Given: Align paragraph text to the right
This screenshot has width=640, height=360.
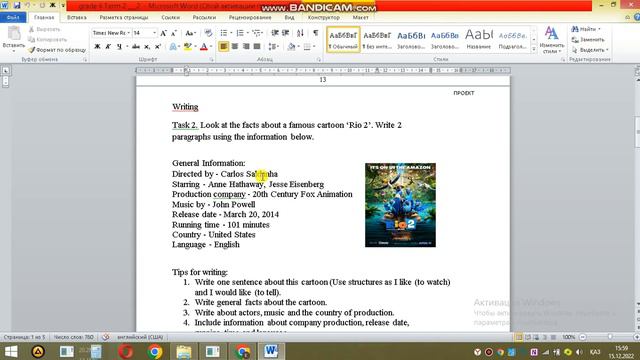Looking at the screenshot, I should click(x=246, y=47).
